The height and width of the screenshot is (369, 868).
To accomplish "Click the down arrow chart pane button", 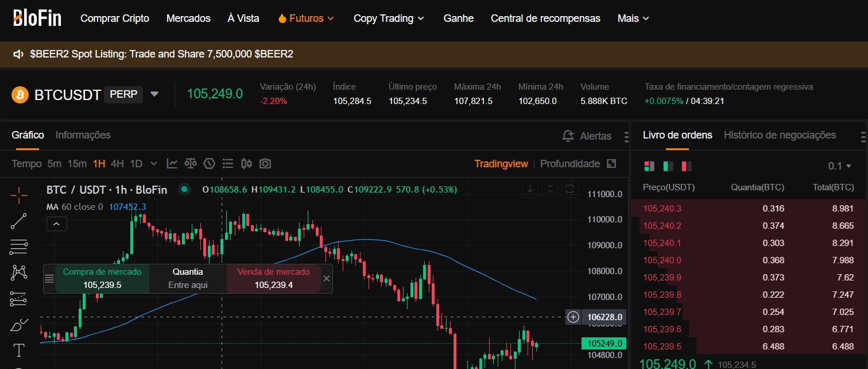I will point(531,189).
